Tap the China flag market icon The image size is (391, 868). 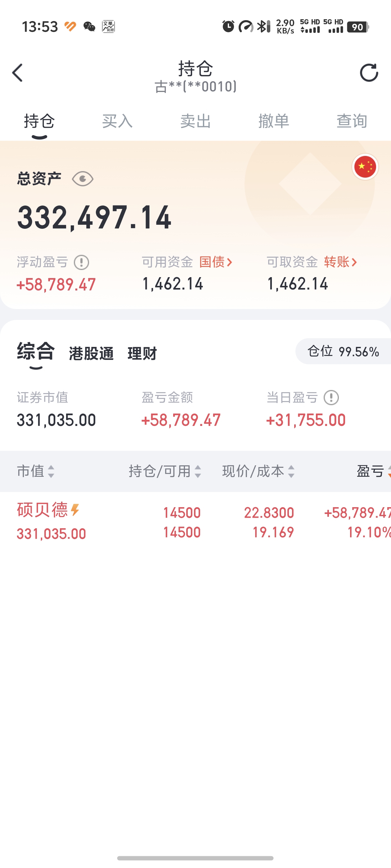365,167
